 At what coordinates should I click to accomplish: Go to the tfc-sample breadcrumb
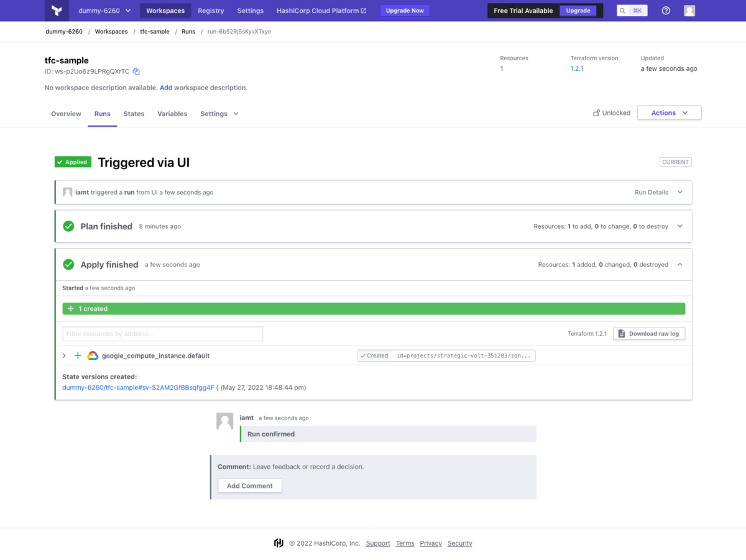[x=155, y=32]
